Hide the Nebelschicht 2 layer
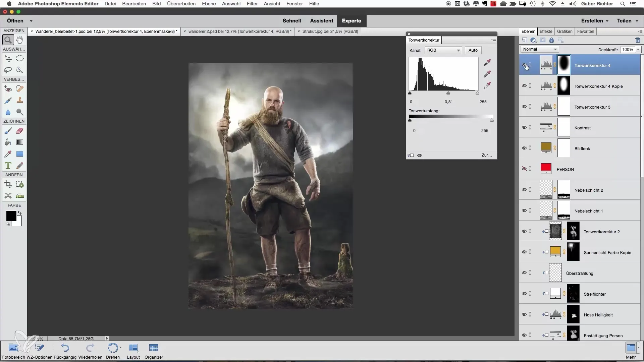The height and width of the screenshot is (362, 644). 524,190
